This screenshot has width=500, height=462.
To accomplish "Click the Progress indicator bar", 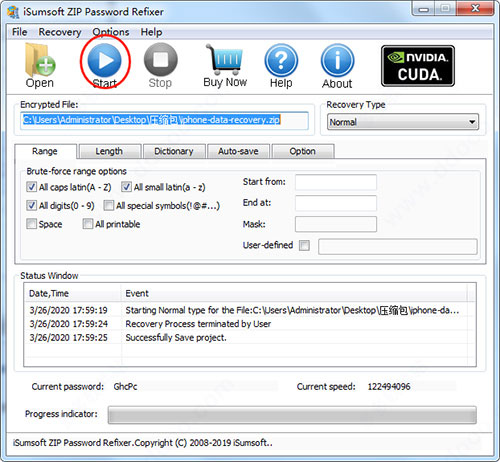I will (292, 415).
